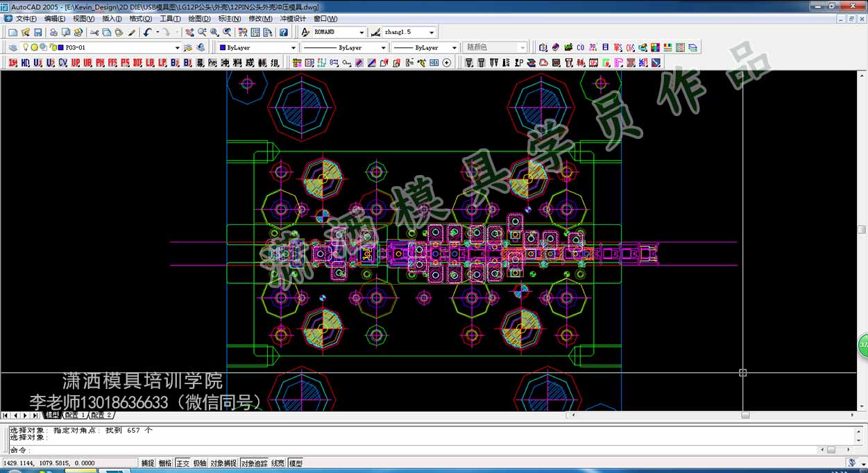Toggle 捕捉 snap mode in status bar
Image resolution: width=868 pixels, height=473 pixels.
coord(148,463)
